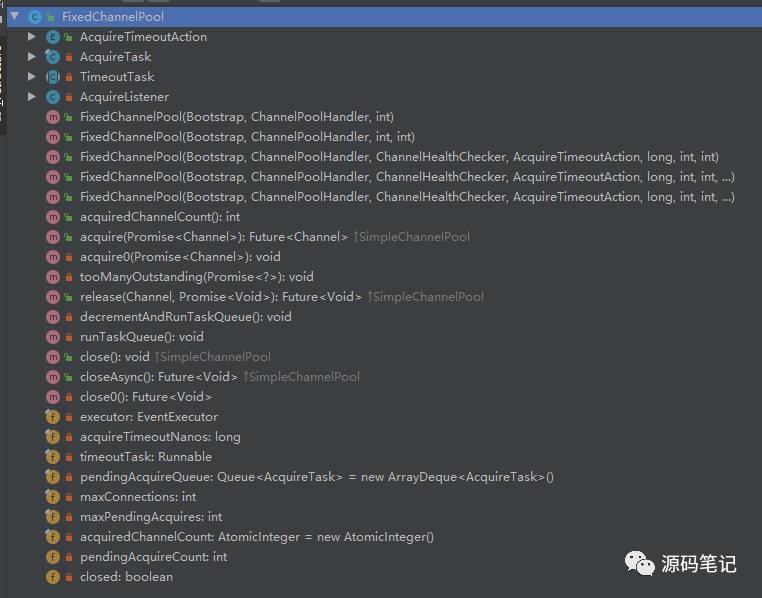
Task: Select decrementAndRunTaskQueue(): void entry
Action: tap(185, 317)
